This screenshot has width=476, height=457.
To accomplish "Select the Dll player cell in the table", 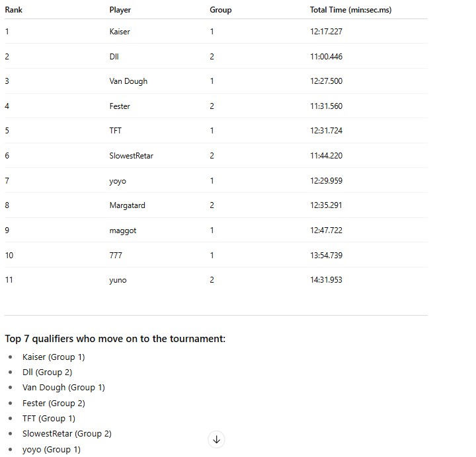I will point(114,57).
